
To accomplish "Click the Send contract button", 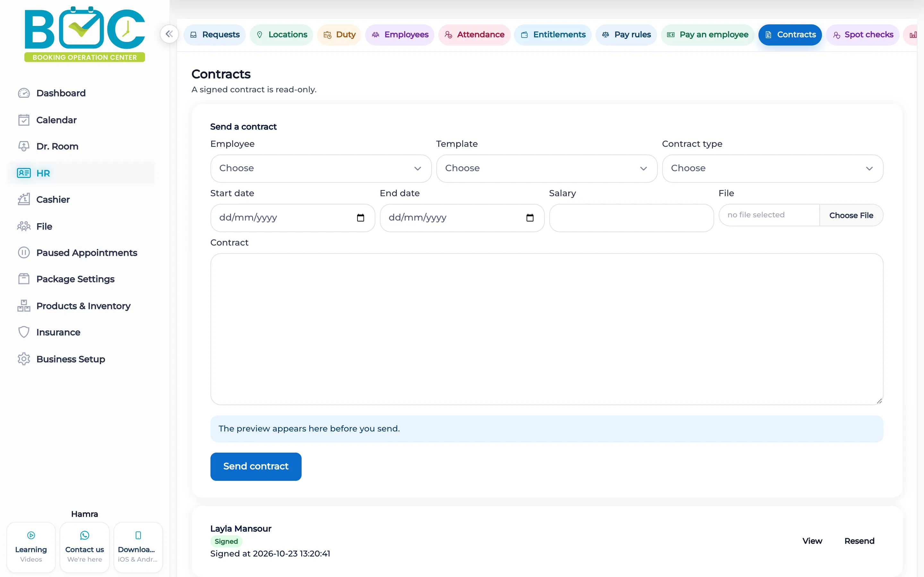I will tap(256, 466).
